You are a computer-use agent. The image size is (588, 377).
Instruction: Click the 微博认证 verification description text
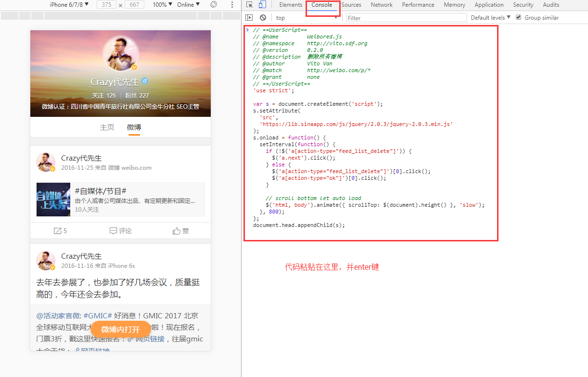120,106
